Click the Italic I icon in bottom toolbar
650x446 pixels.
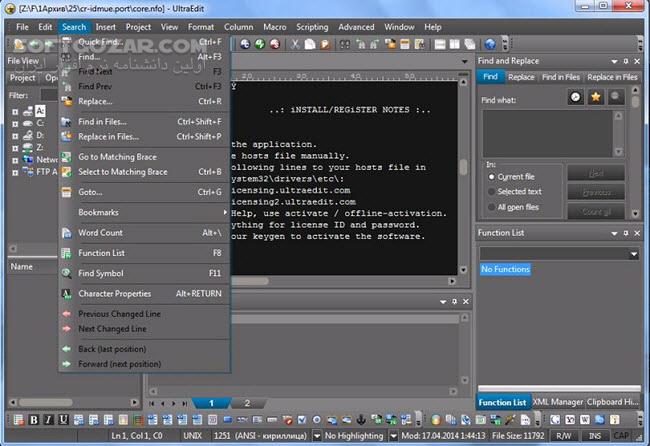(49, 420)
